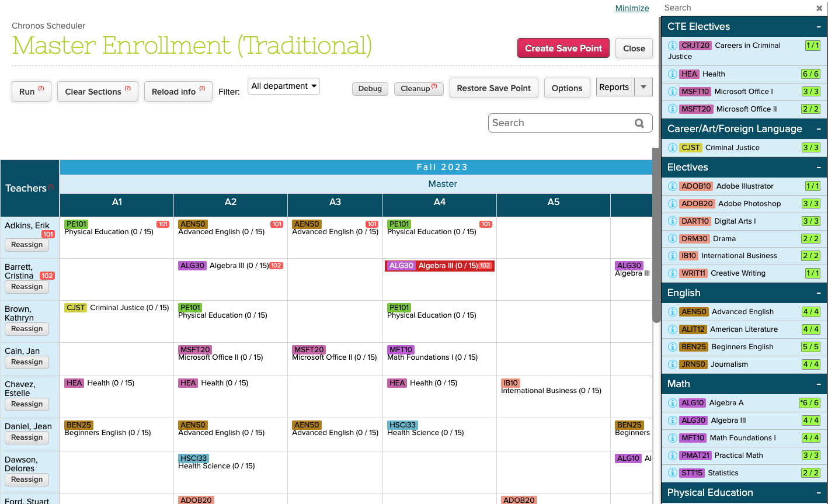The height and width of the screenshot is (504, 828).
Task: Open the All department filter dropdown
Action: pos(284,86)
